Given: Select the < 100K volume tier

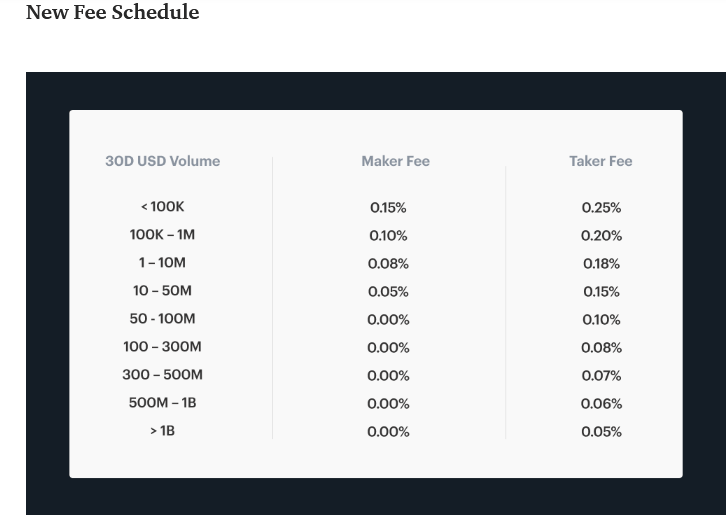Looking at the screenshot, I should 163,207.
